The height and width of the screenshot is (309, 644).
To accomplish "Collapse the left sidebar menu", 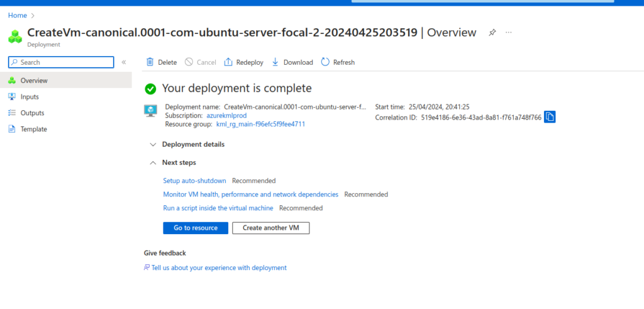I will (x=124, y=62).
